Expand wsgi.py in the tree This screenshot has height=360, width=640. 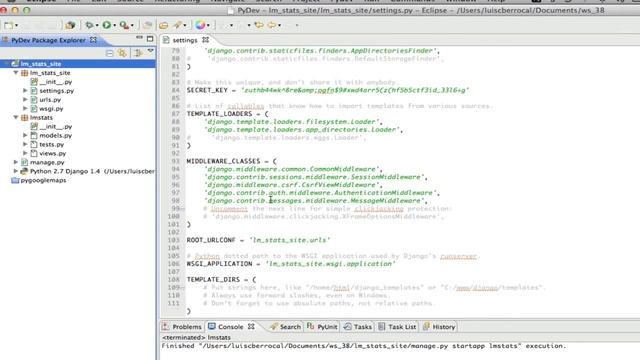coord(25,109)
